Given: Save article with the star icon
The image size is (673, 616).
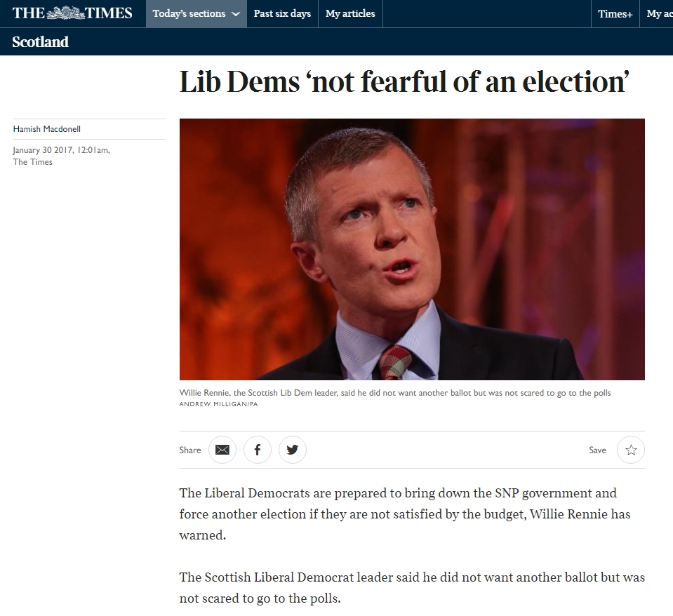Looking at the screenshot, I should pos(631,450).
